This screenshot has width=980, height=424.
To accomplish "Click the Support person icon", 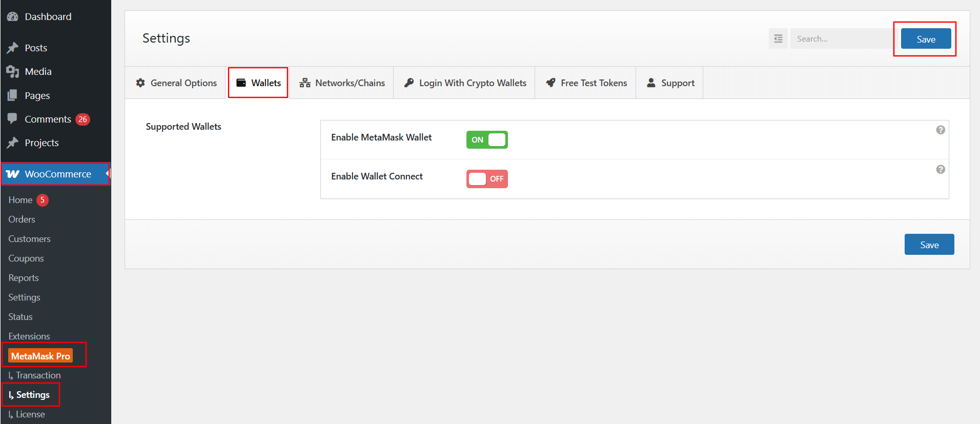I will click(x=651, y=83).
